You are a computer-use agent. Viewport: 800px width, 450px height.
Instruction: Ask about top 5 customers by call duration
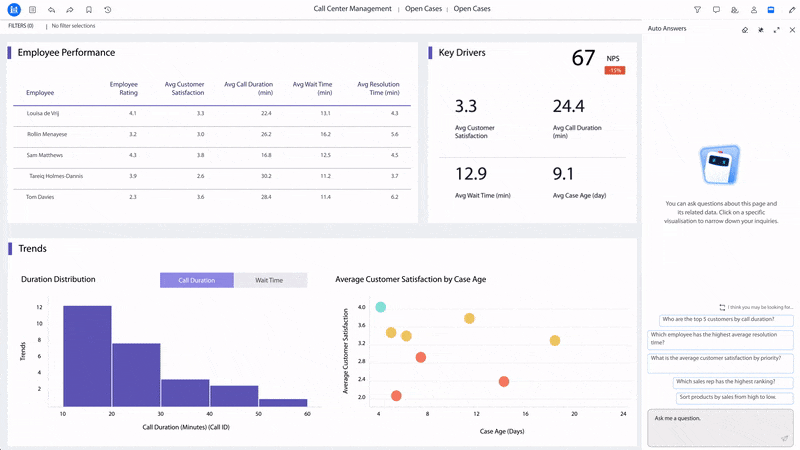coord(725,320)
